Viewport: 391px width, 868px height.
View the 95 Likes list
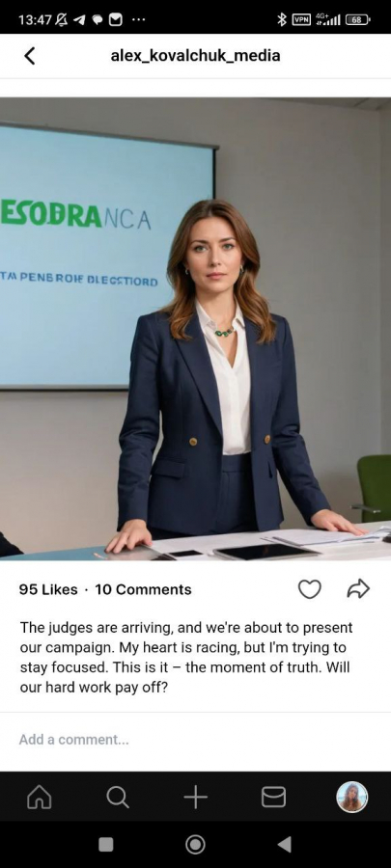(x=48, y=589)
